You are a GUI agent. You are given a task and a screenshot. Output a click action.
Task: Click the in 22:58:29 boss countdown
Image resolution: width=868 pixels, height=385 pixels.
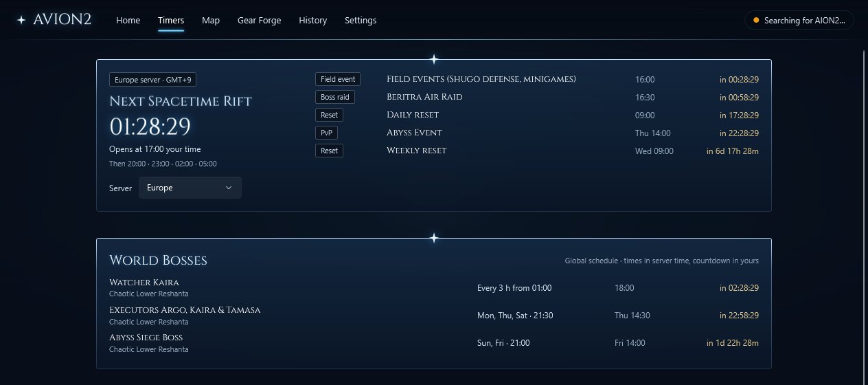pyautogui.click(x=739, y=316)
